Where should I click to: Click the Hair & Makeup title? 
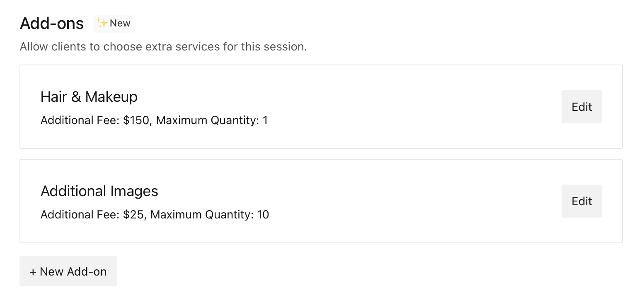point(89,97)
